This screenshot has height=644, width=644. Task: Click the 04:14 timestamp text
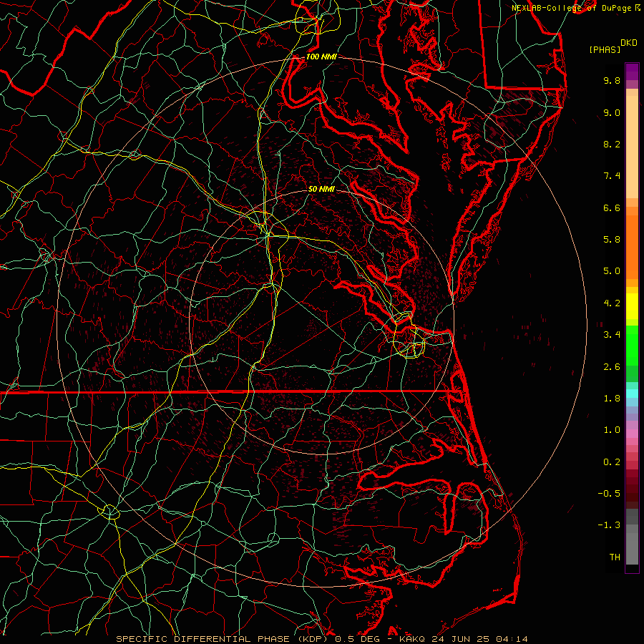coord(512,639)
